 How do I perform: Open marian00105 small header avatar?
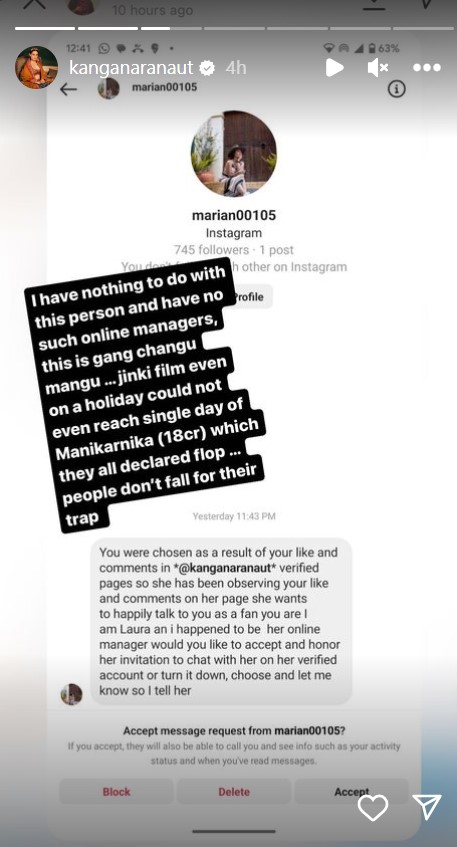click(x=109, y=88)
